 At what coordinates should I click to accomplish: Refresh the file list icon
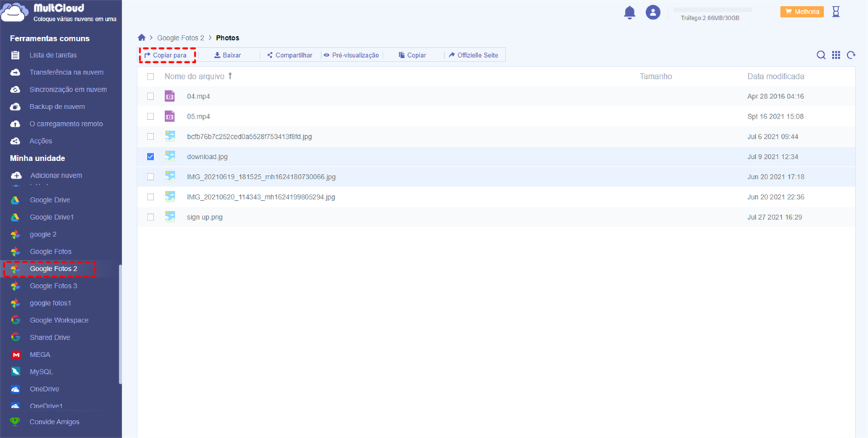[x=851, y=55]
